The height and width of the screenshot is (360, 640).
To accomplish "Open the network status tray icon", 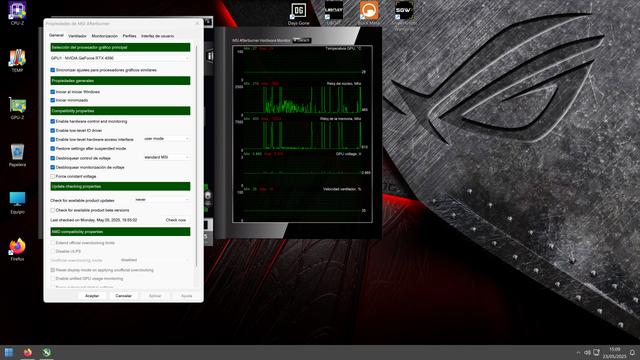I will [x=596, y=352].
